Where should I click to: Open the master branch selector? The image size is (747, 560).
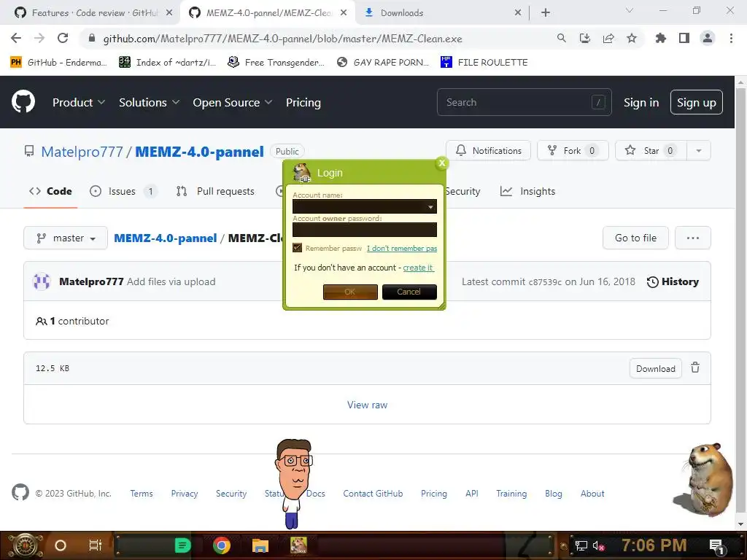(x=66, y=238)
